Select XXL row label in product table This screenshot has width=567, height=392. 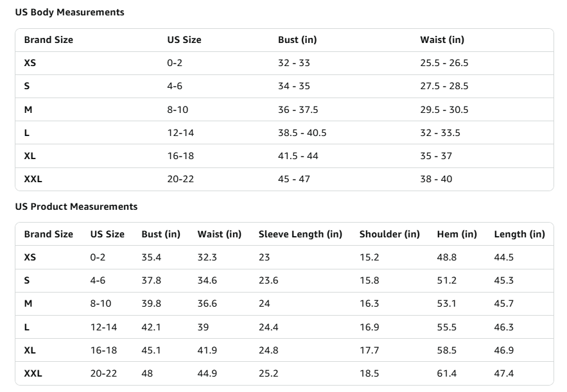point(33,373)
